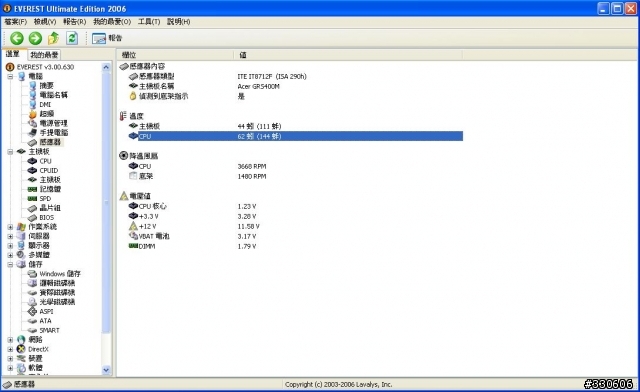Expand the 軟體 tree branch

10,368
